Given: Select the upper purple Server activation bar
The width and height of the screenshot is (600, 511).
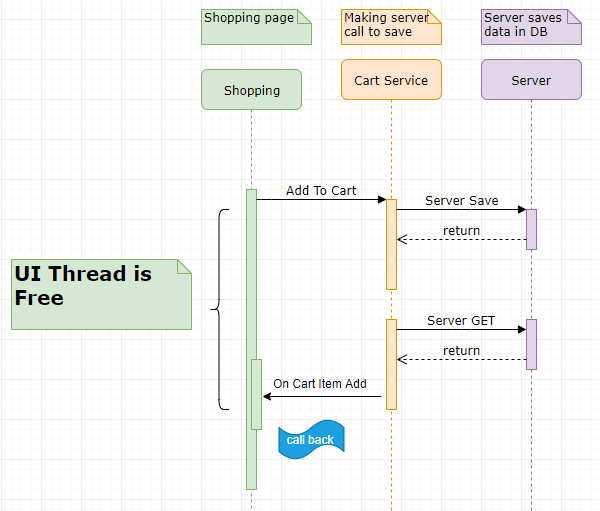Looking at the screenshot, I should (x=531, y=229).
